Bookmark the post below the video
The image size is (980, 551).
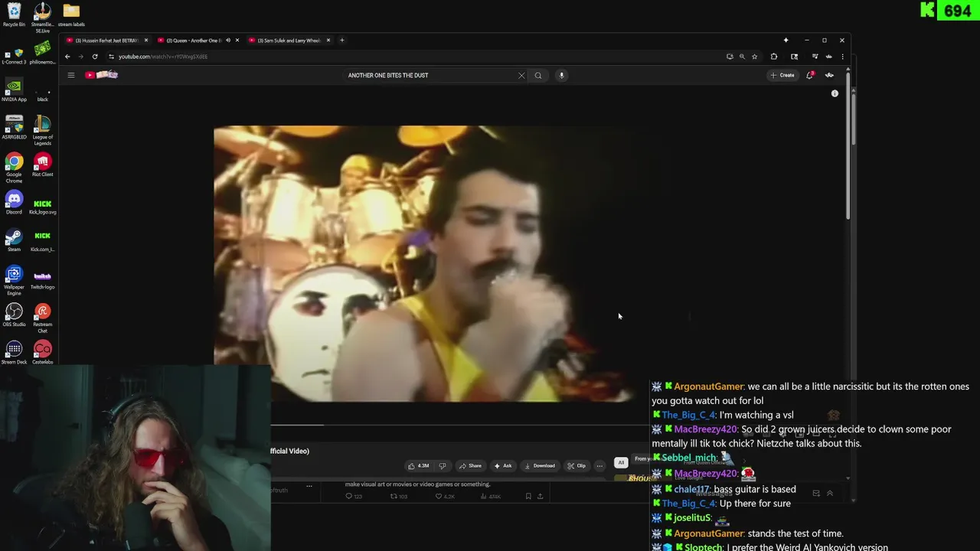(528, 496)
